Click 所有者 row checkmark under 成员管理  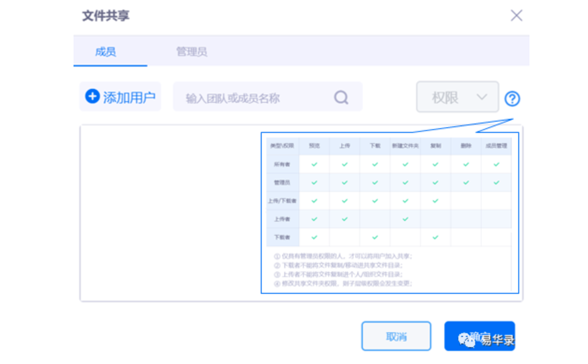coord(496,164)
